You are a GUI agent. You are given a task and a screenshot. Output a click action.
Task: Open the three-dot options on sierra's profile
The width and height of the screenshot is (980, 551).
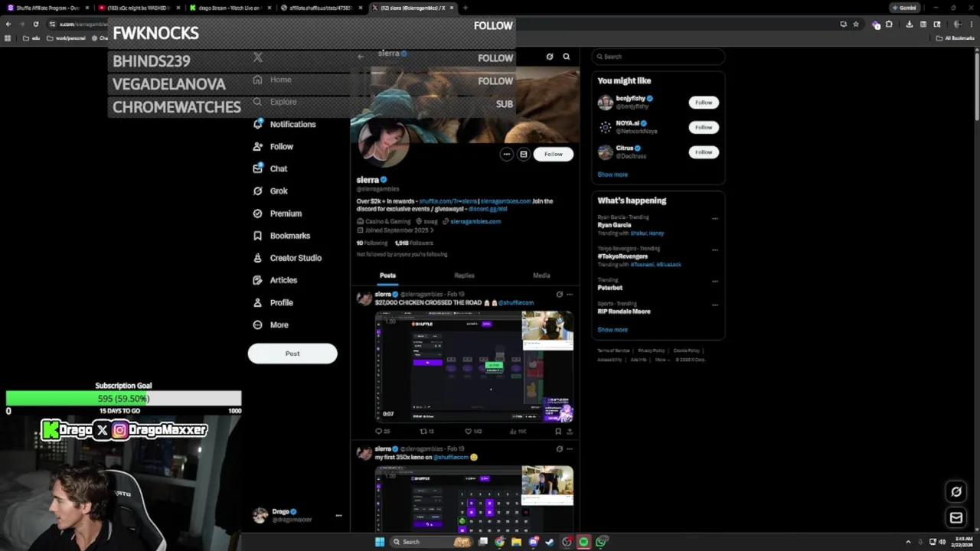tap(506, 154)
